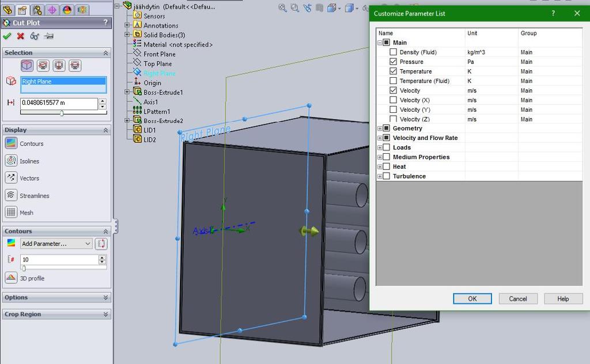Pin the Cut Plot property panel
The image size is (590, 364).
point(48,36)
